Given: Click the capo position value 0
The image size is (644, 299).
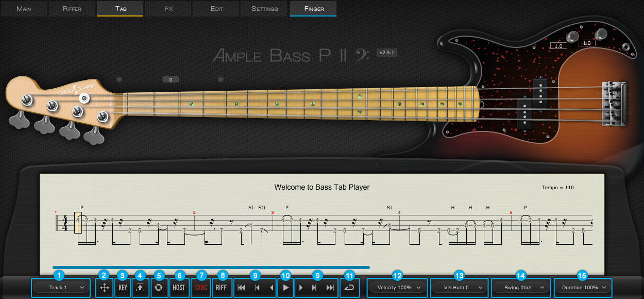Looking at the screenshot, I should point(171,80).
